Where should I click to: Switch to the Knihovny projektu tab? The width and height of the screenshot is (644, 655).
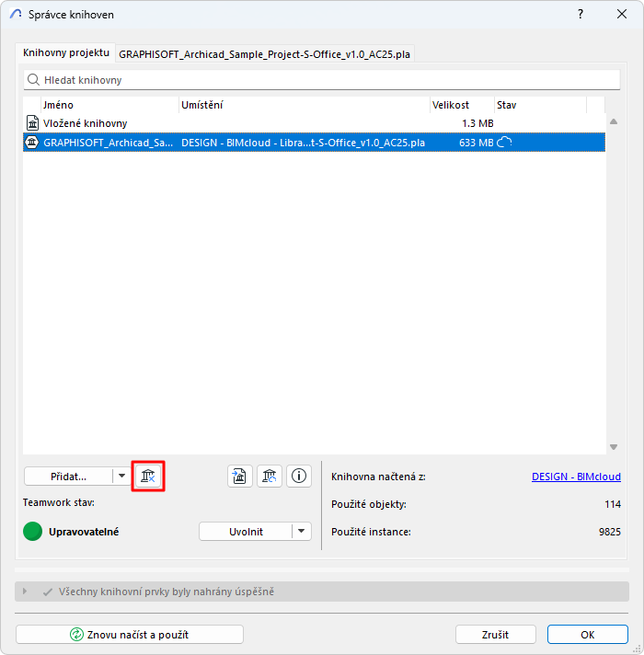pos(66,52)
